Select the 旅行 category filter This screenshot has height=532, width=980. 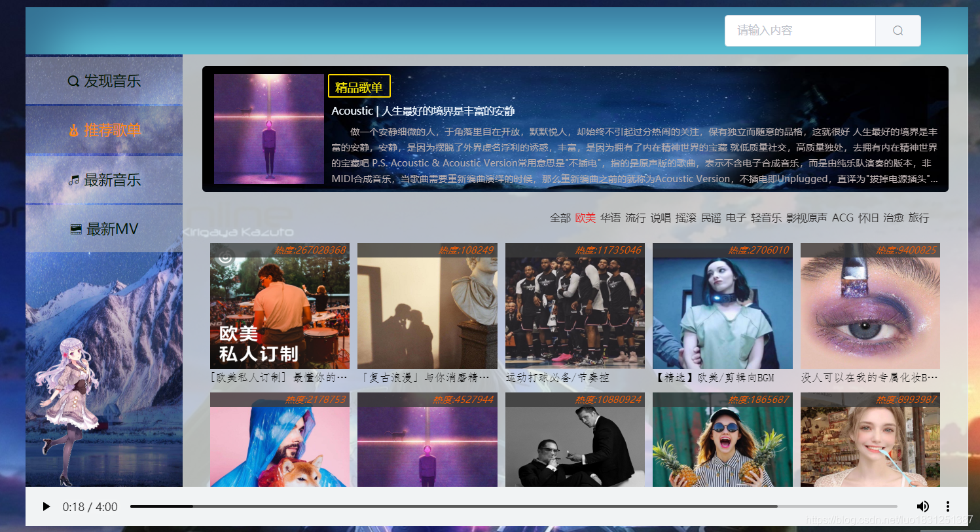coord(918,218)
